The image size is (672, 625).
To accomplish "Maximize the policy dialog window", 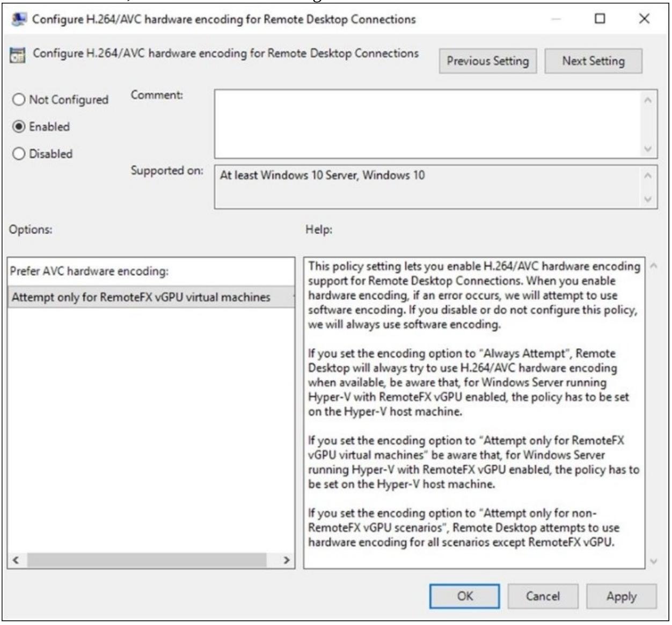I will [x=600, y=19].
